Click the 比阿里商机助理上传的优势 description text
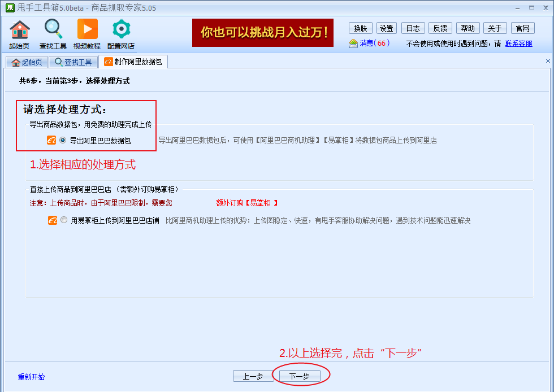 [x=318, y=221]
